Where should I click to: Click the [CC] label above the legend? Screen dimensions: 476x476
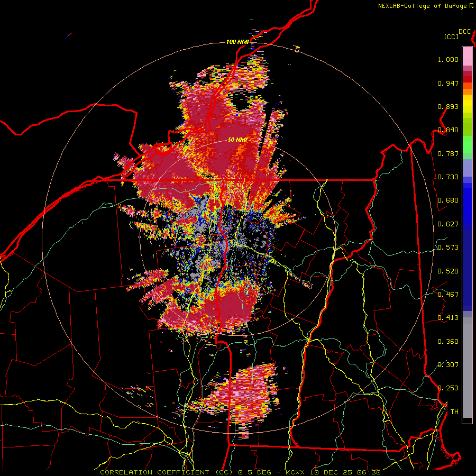point(452,36)
